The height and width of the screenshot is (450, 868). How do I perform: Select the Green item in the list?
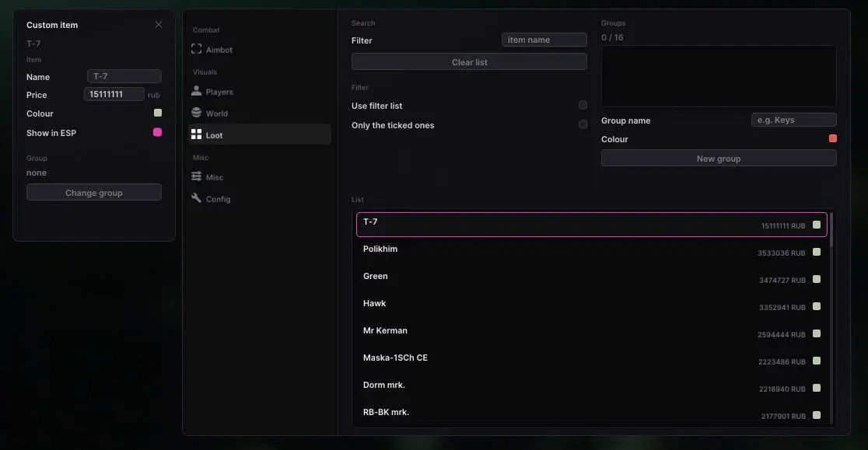click(x=592, y=278)
